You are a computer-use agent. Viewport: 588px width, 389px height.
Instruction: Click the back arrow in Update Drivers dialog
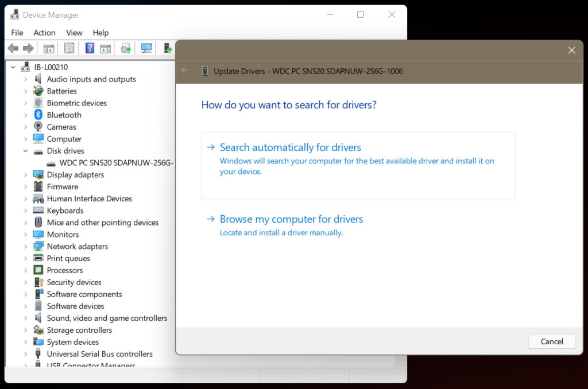tap(185, 71)
